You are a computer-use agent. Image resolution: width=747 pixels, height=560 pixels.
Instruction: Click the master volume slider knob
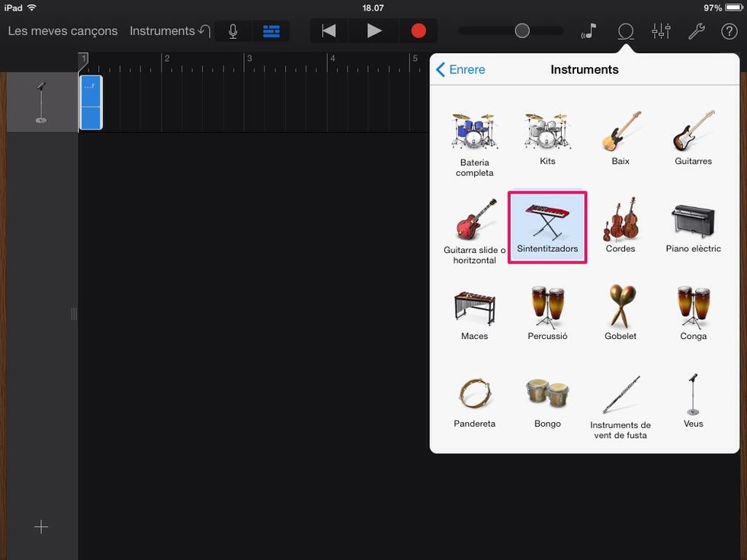click(522, 31)
